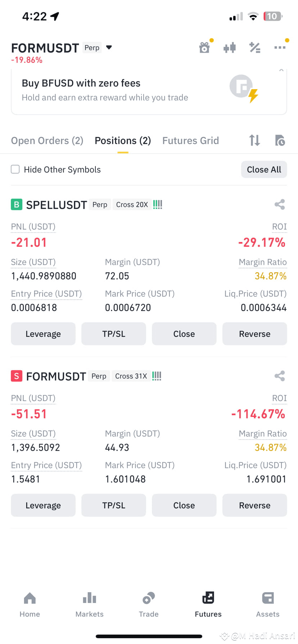This screenshot has height=644, width=298.
Task: Open the candlestick chart icon
Action: click(230, 47)
